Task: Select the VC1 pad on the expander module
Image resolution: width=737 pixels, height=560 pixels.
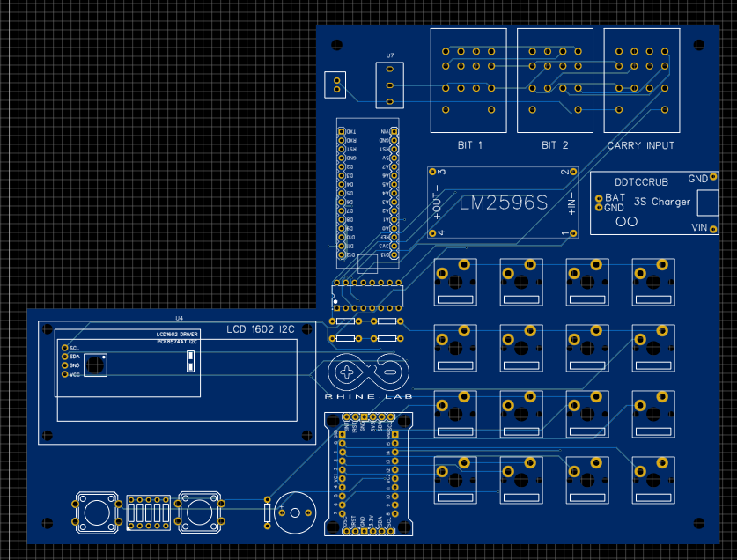Action: [x=343, y=479]
